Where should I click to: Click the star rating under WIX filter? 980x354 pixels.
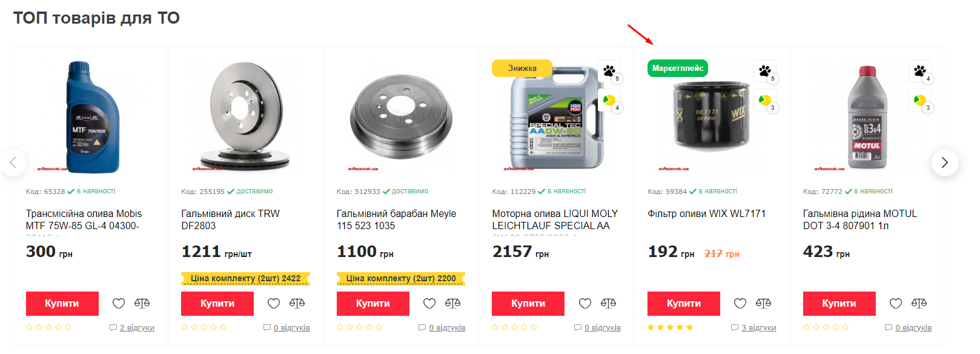669,327
